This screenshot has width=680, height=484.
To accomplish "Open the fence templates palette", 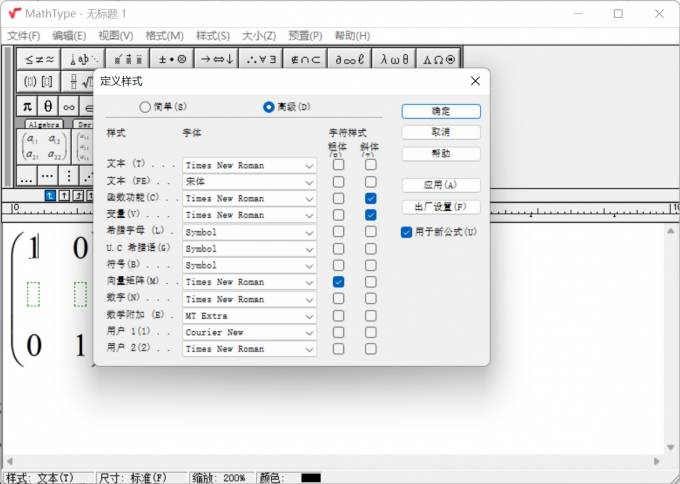I will coord(39,82).
